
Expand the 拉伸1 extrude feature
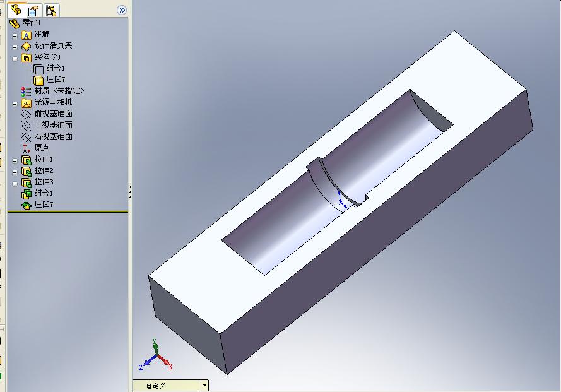[x=15, y=161]
